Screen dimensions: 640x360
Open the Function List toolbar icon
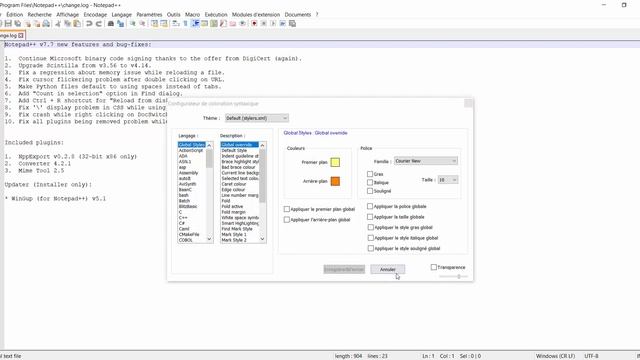pos(223,24)
